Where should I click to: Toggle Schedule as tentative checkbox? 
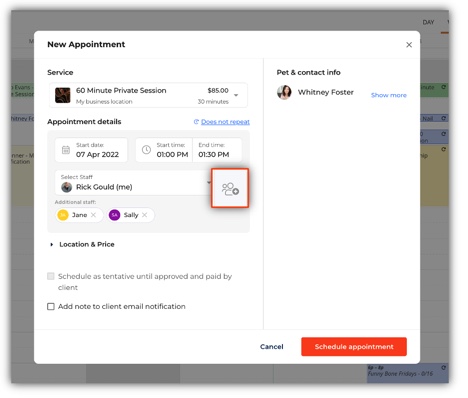pyautogui.click(x=51, y=276)
